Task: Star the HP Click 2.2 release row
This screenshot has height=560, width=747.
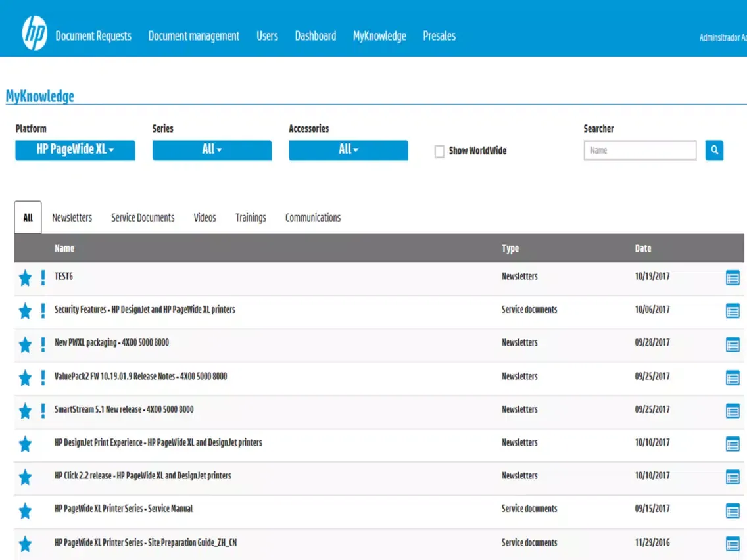Action: 25,477
